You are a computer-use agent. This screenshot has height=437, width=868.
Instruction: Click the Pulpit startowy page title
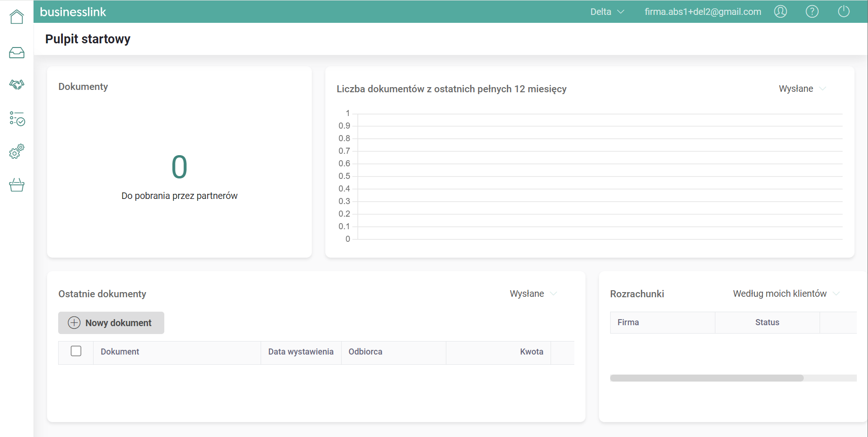tap(88, 39)
